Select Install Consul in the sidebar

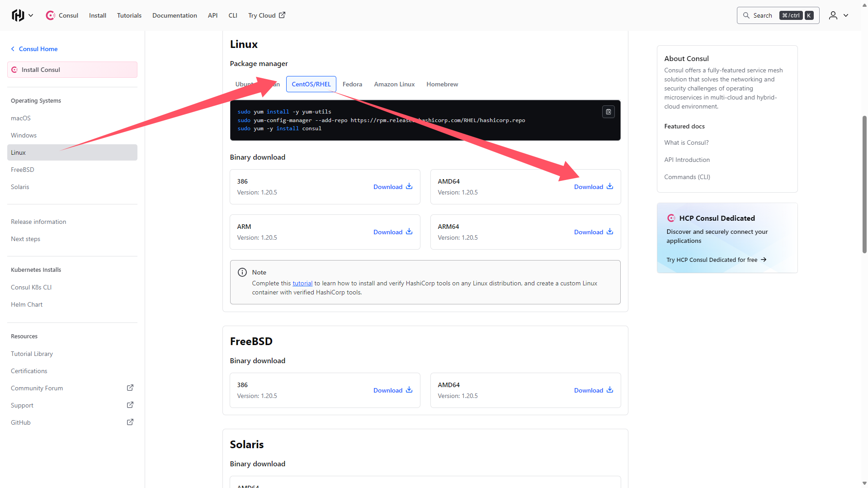72,70
